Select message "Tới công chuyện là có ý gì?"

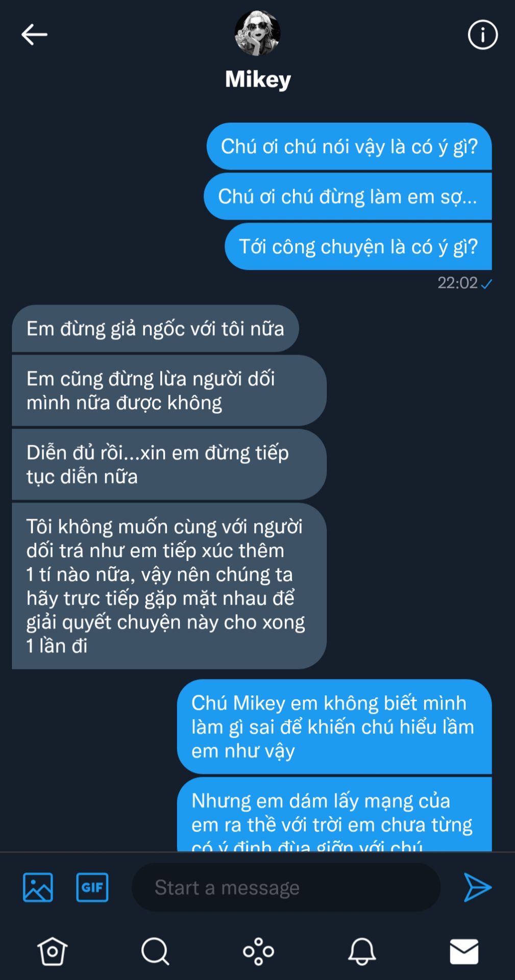(358, 247)
